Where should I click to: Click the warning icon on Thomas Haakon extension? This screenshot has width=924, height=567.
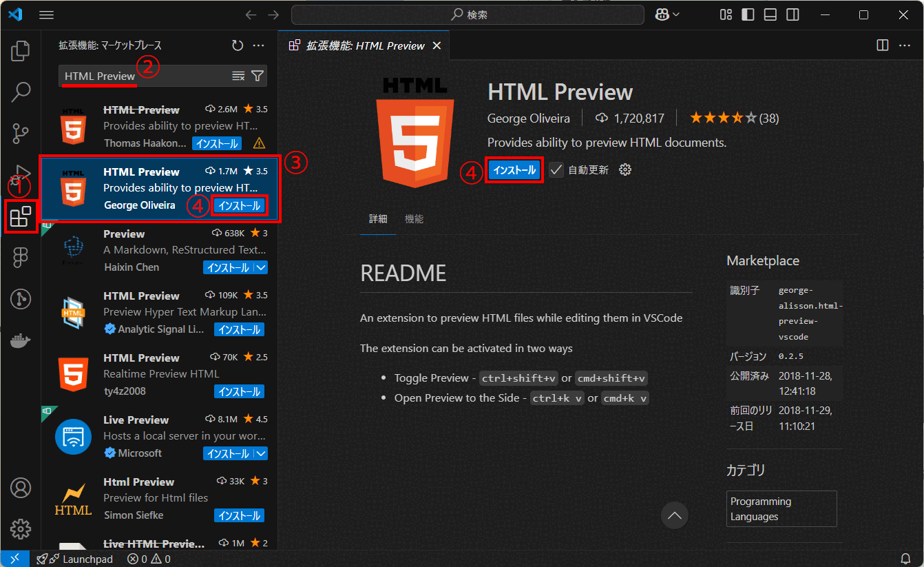[x=259, y=143]
